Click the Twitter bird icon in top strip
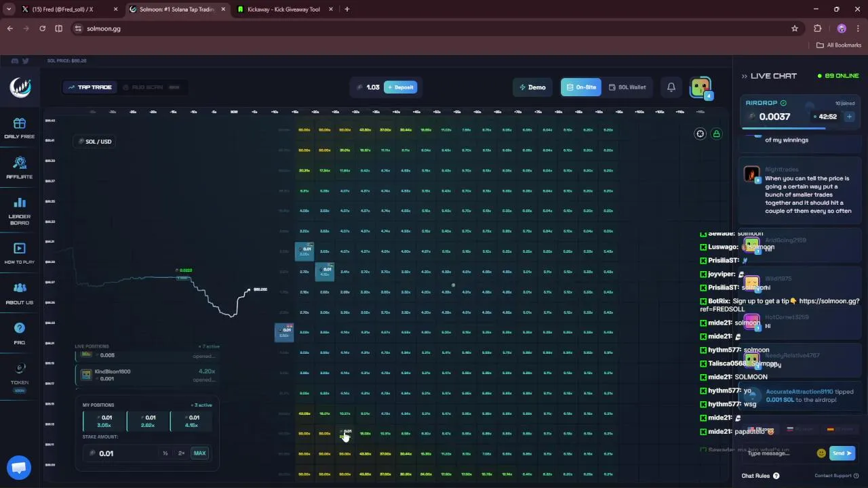Screen dimensions: 868x488 coord(26,61)
